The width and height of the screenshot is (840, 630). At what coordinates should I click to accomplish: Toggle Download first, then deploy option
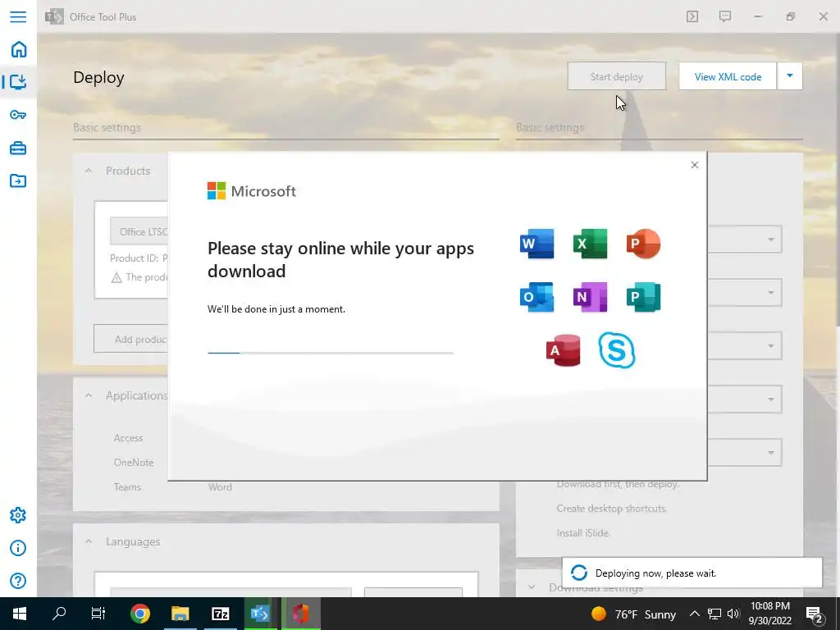point(618,484)
